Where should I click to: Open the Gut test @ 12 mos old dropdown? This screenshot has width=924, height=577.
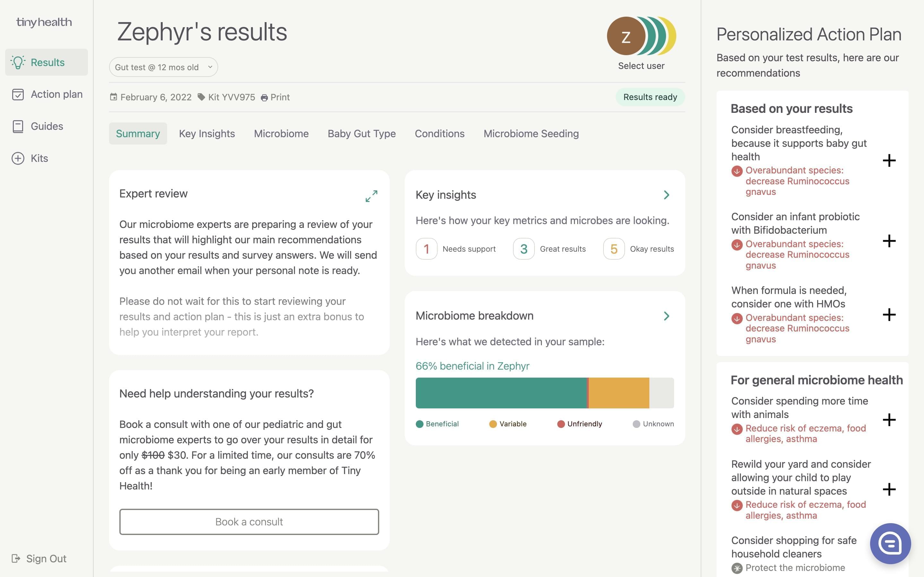click(163, 67)
